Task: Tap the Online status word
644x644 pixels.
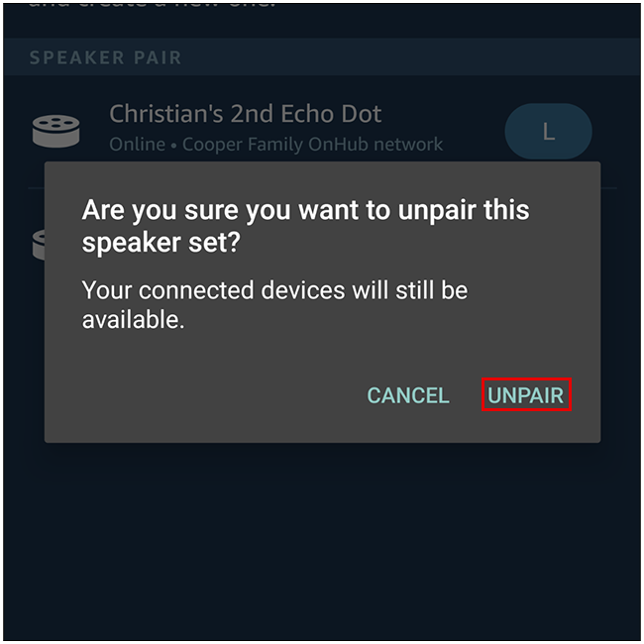Action: (137, 145)
